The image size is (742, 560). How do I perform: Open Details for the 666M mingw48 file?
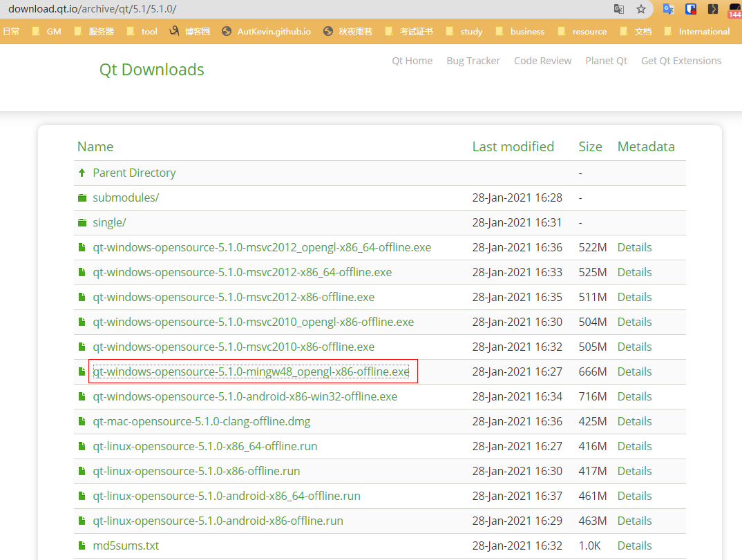click(635, 371)
